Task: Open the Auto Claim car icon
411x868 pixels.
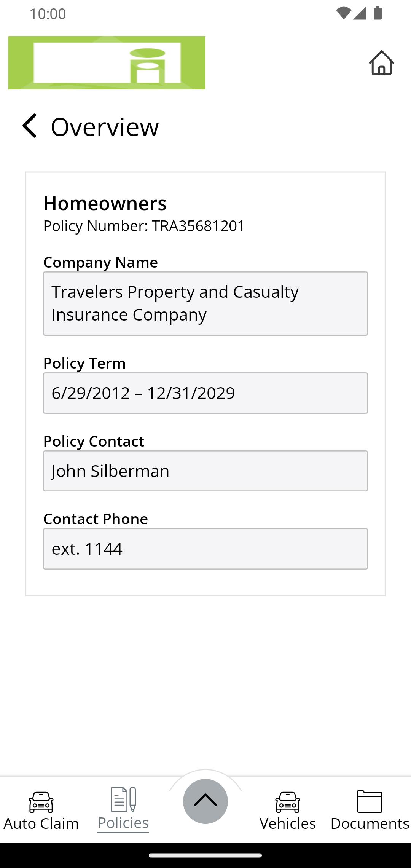Action: 41,802
